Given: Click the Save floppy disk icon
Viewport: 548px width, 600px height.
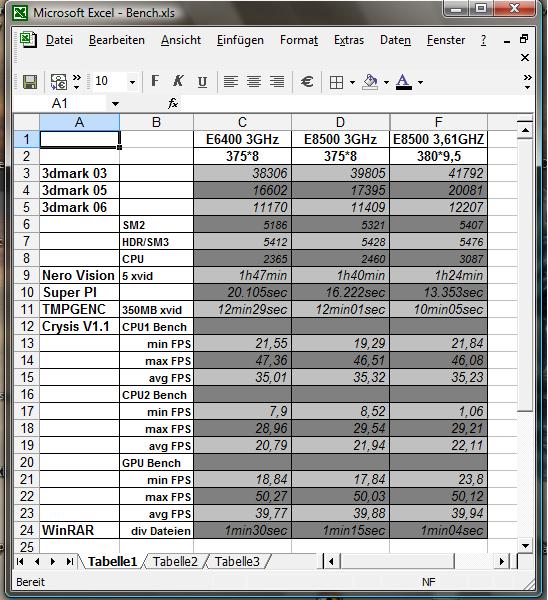Looking at the screenshot, I should 30,82.
